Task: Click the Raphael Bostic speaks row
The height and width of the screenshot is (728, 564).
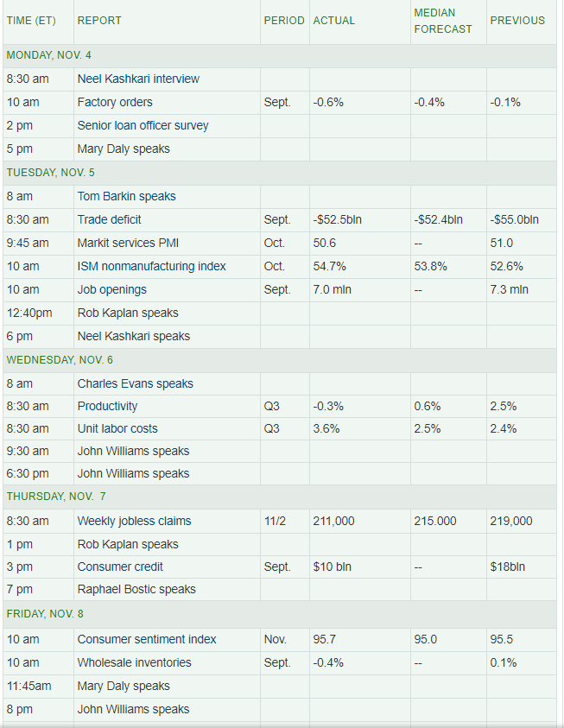Action: pyautogui.click(x=280, y=589)
